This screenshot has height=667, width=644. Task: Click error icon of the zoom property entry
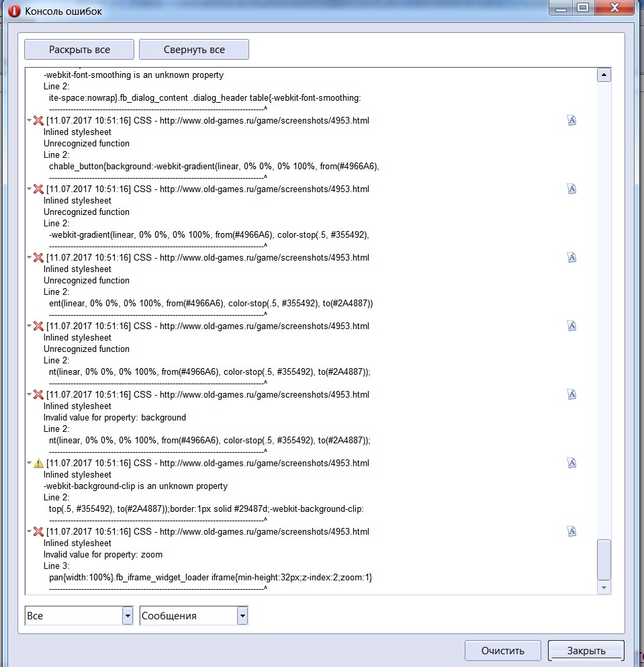[38, 531]
